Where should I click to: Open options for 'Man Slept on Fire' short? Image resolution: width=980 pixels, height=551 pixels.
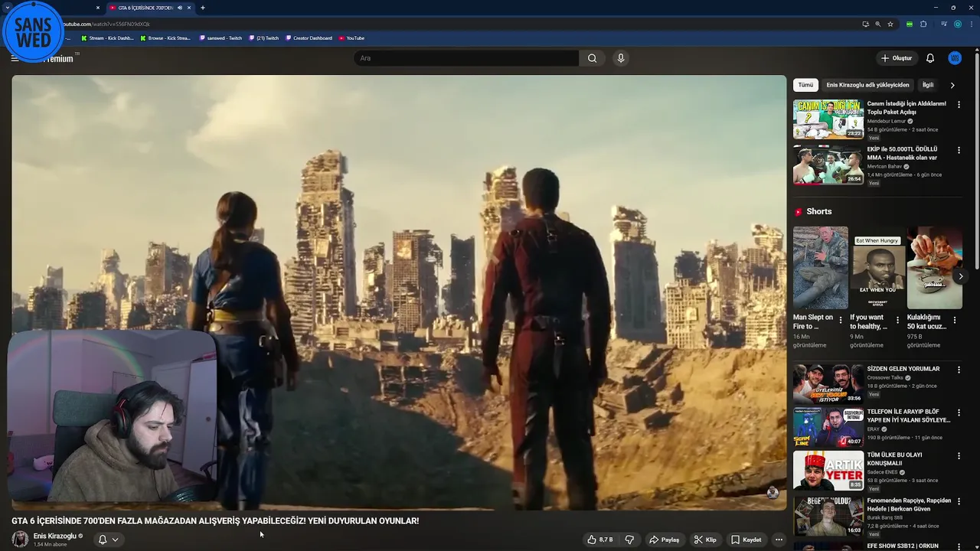click(x=841, y=320)
